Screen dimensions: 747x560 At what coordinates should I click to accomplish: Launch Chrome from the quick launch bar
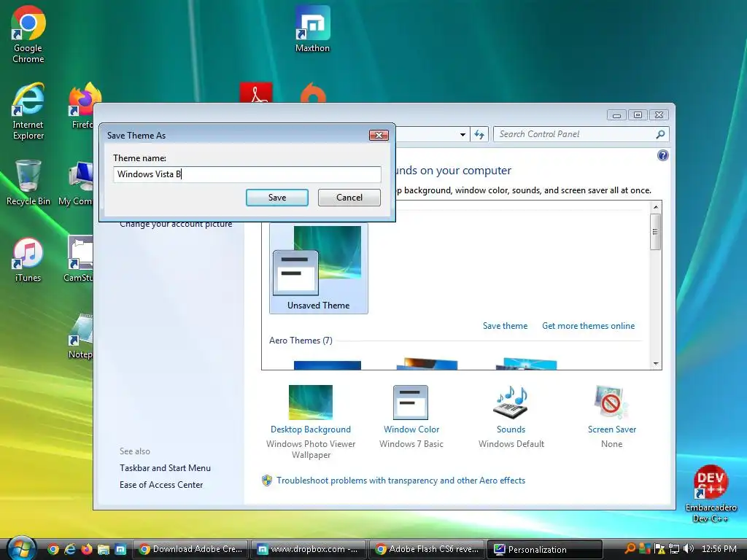tap(53, 549)
